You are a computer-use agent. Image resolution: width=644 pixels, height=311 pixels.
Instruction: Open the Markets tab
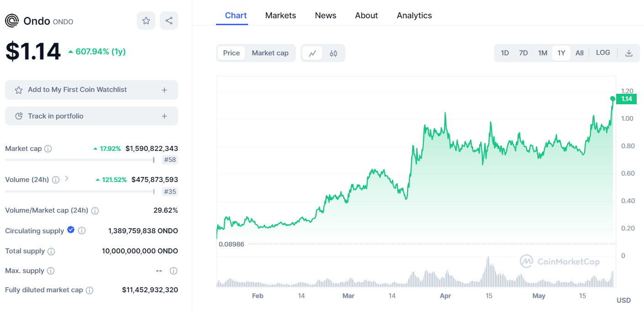click(x=280, y=16)
